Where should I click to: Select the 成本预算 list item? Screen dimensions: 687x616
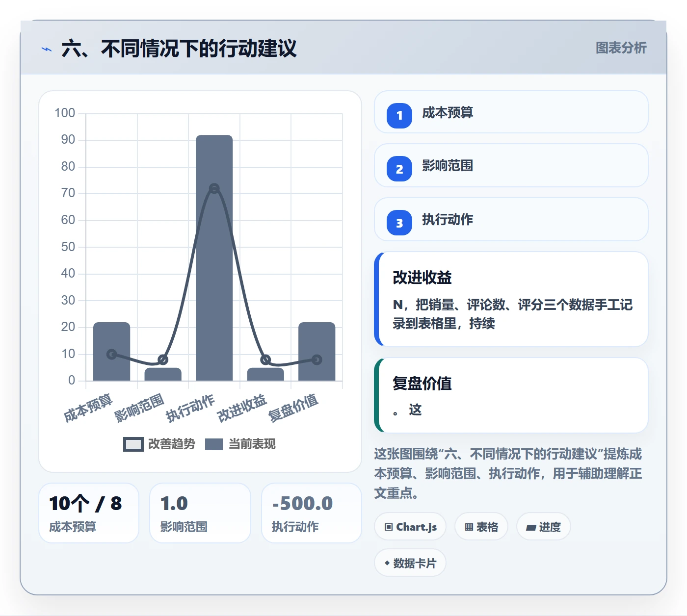[511, 112]
